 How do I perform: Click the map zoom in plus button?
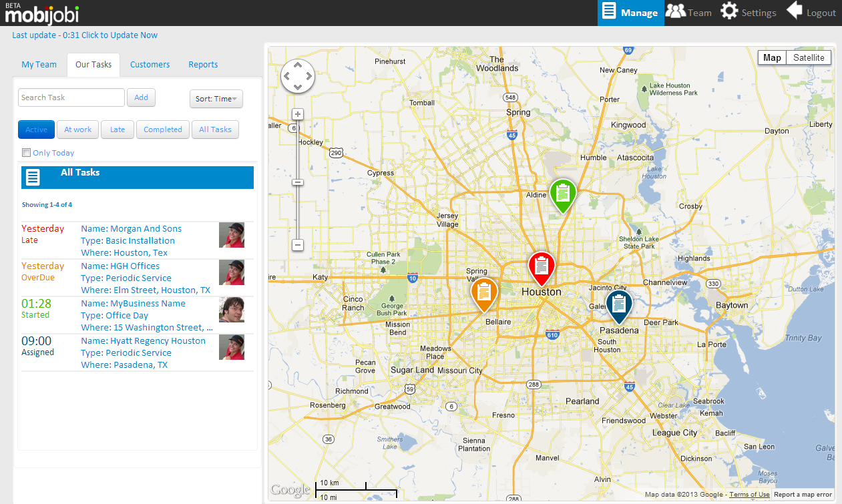298,114
